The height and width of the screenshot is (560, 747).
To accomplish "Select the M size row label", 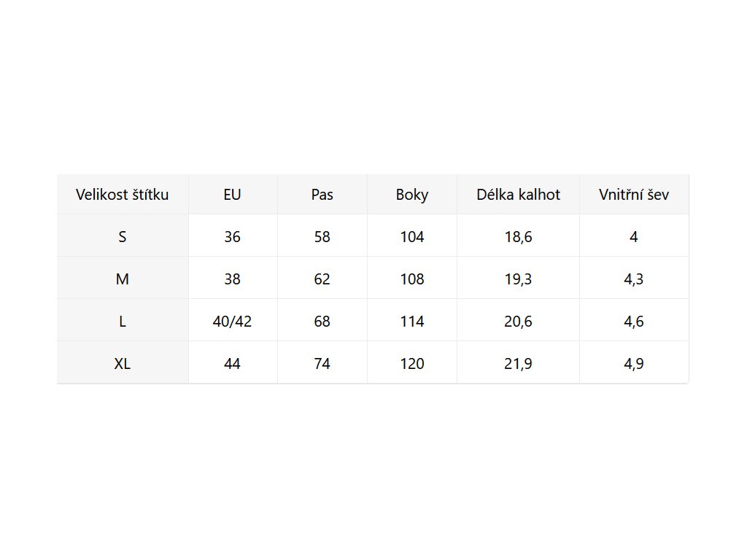I will pos(123,279).
